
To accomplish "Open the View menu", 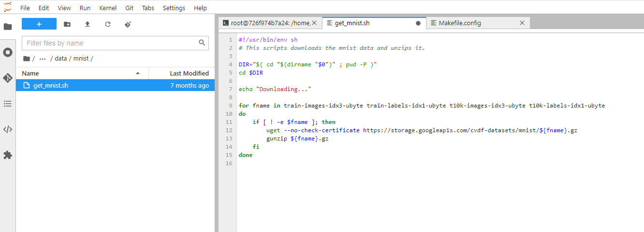I will coord(64,8).
